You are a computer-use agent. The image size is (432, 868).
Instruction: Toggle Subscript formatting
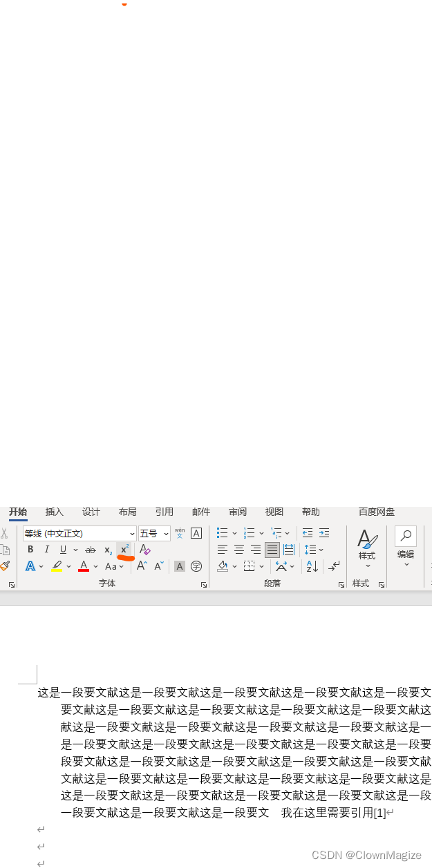tap(109, 550)
